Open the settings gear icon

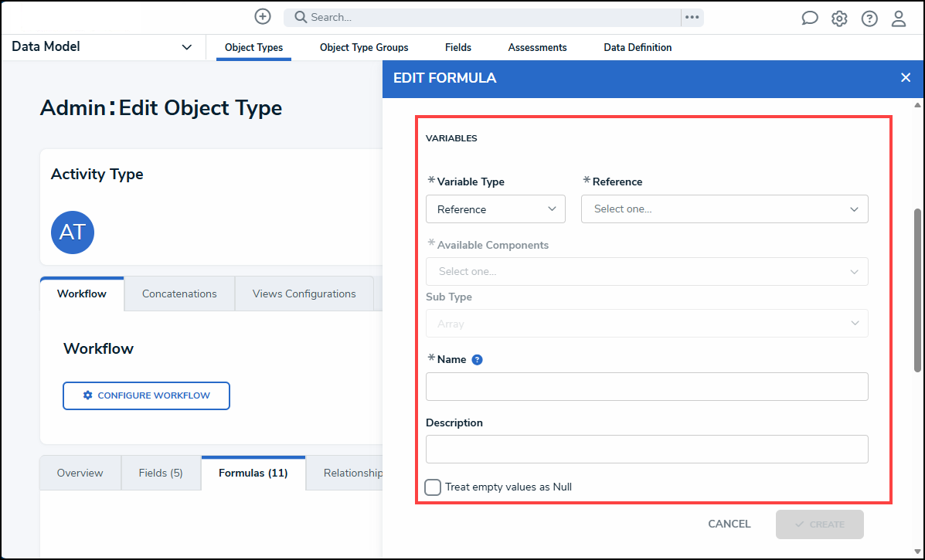(x=839, y=19)
